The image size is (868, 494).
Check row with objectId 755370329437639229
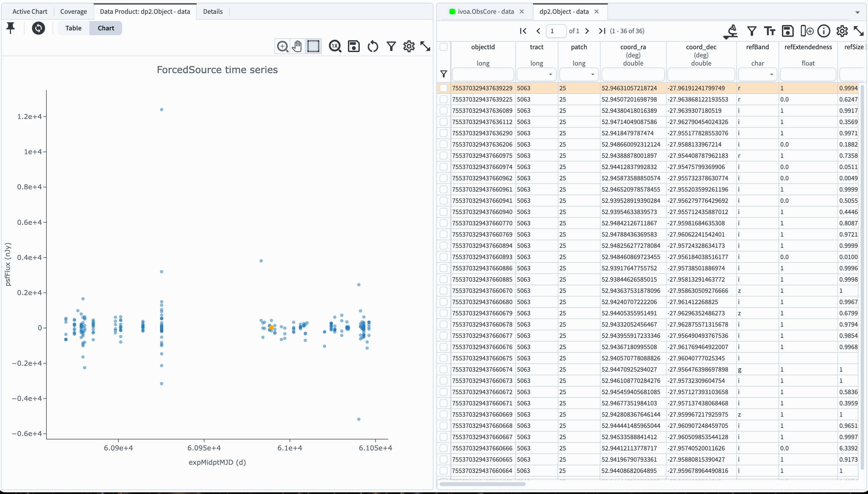444,88
